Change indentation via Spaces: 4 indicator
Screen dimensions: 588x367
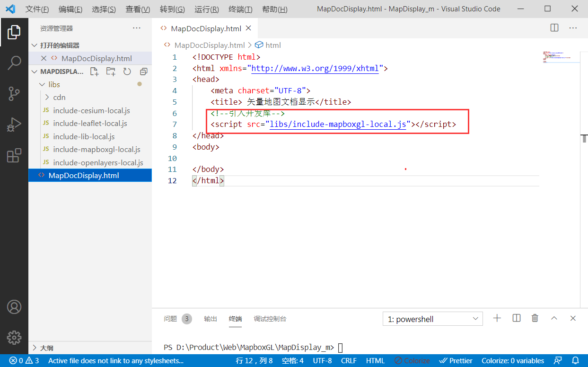click(293, 361)
